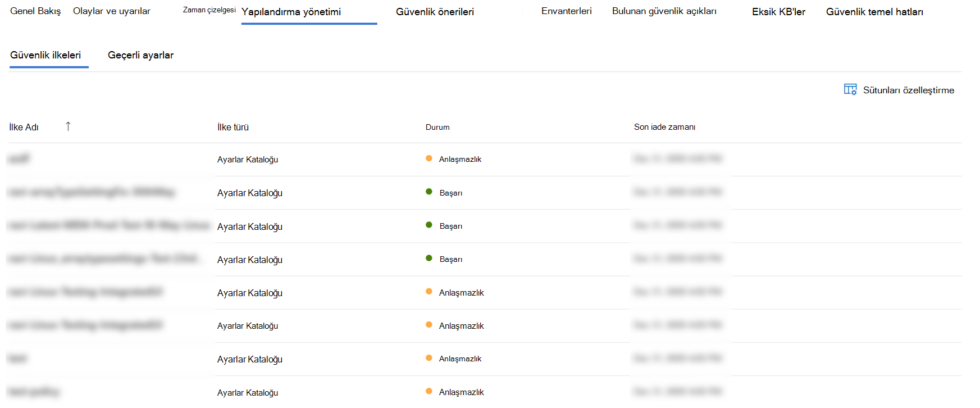Select the Güvenlik ilkeleri sub-tab
Viewport: 980px width, 408px height.
(45, 55)
